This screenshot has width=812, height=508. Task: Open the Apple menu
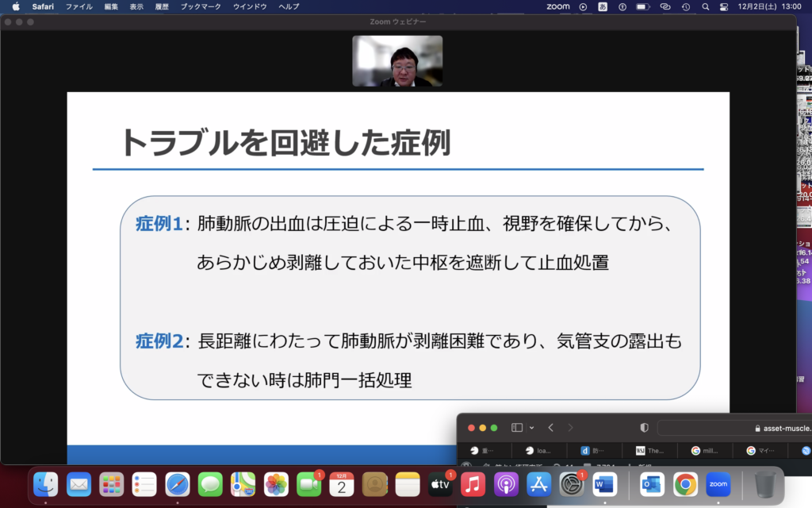[15, 6]
